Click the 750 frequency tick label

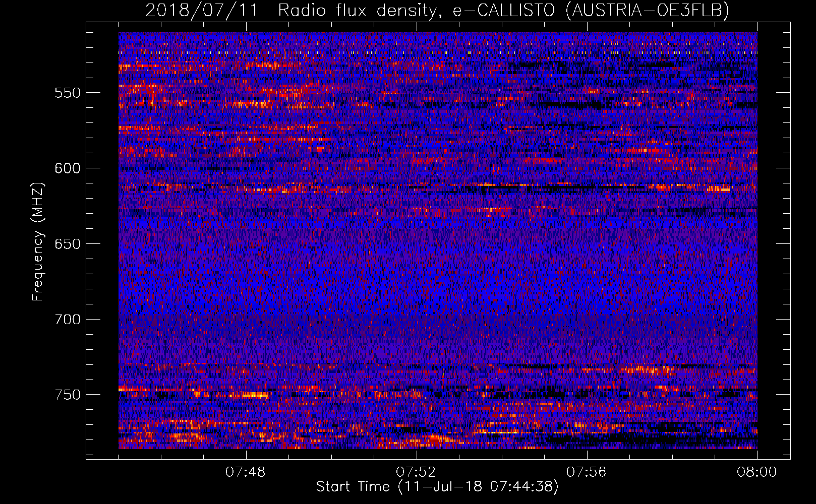point(68,395)
